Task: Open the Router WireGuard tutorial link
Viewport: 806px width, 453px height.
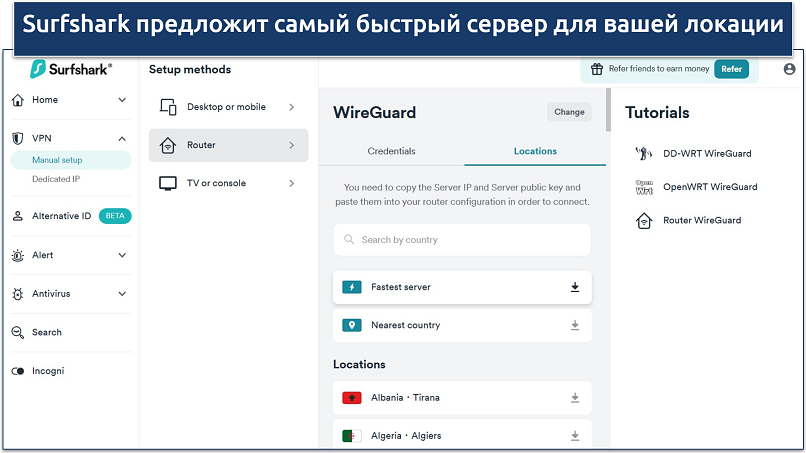Action: (x=702, y=220)
